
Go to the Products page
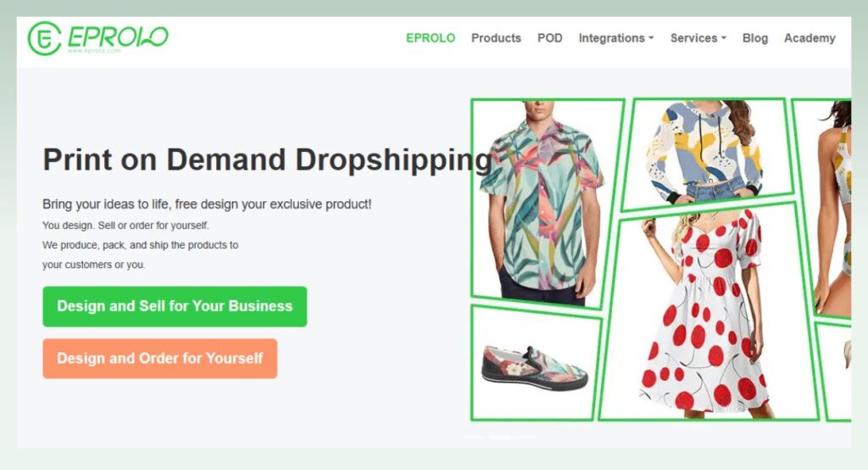pyautogui.click(x=496, y=38)
